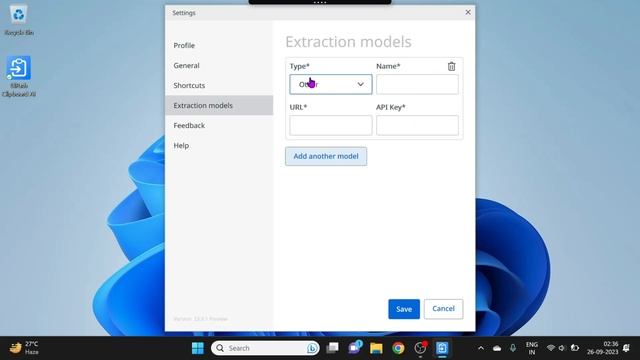The width and height of the screenshot is (640, 360).
Task: Click into the Name input field
Action: [x=417, y=84]
